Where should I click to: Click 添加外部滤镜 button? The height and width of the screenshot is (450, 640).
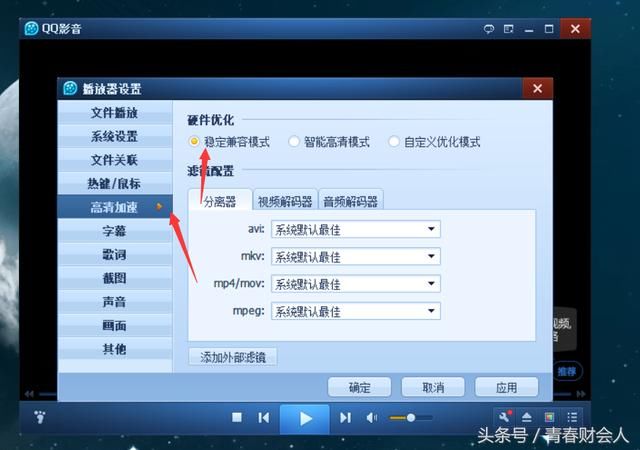pyautogui.click(x=233, y=357)
